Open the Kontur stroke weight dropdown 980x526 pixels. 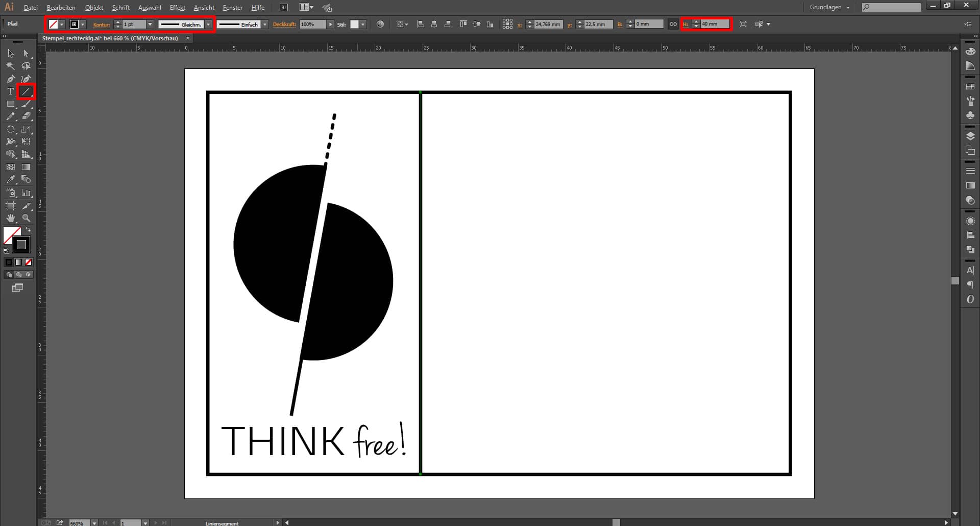(150, 24)
